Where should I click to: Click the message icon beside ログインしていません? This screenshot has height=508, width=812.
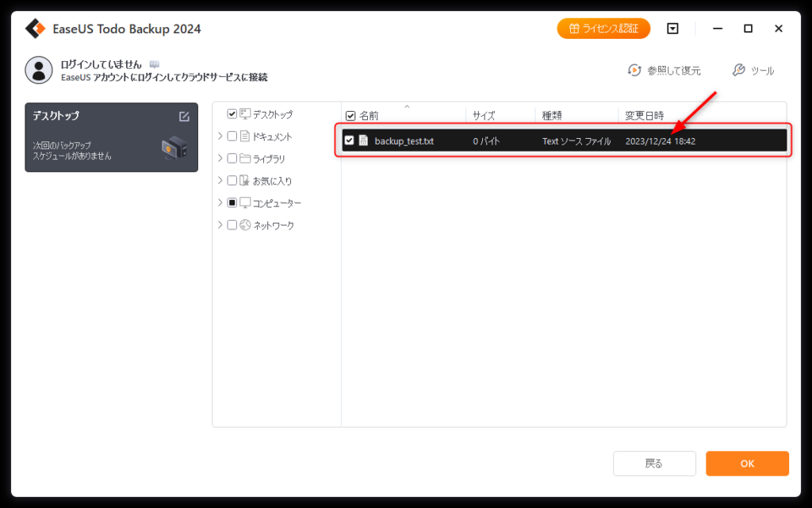tap(154, 64)
